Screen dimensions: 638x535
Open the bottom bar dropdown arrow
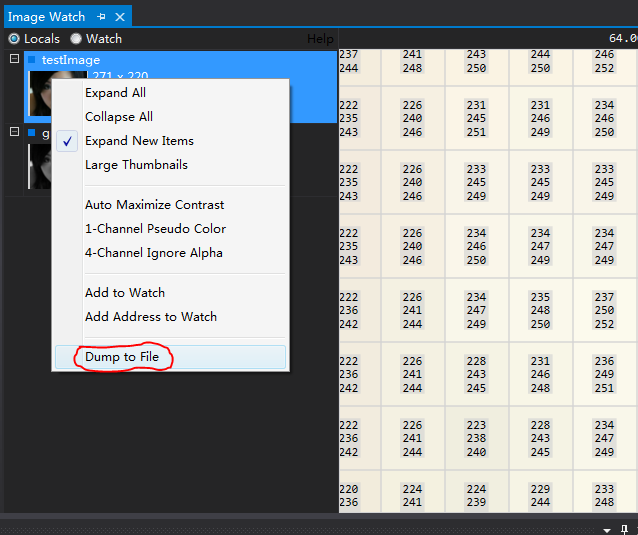pyautogui.click(x=607, y=531)
